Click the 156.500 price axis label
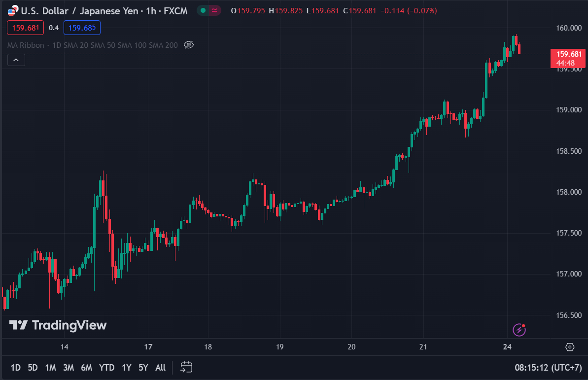Image resolution: width=588 pixels, height=380 pixels. [x=569, y=315]
